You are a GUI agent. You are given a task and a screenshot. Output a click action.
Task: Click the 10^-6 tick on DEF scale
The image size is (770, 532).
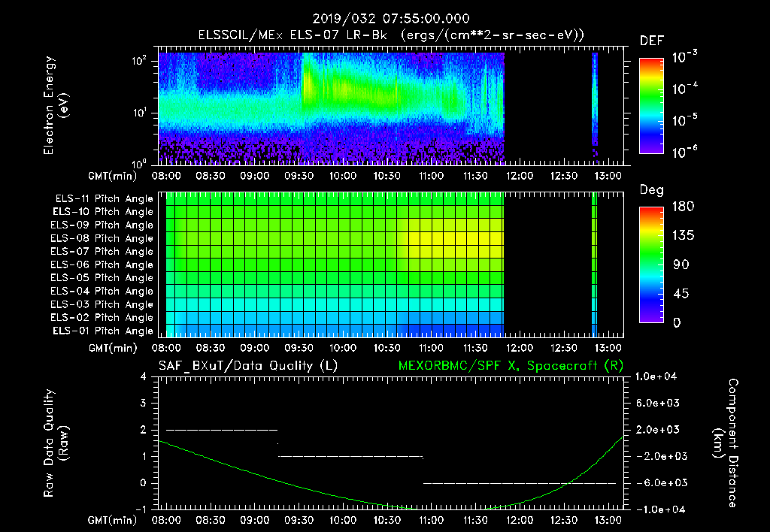click(x=684, y=152)
